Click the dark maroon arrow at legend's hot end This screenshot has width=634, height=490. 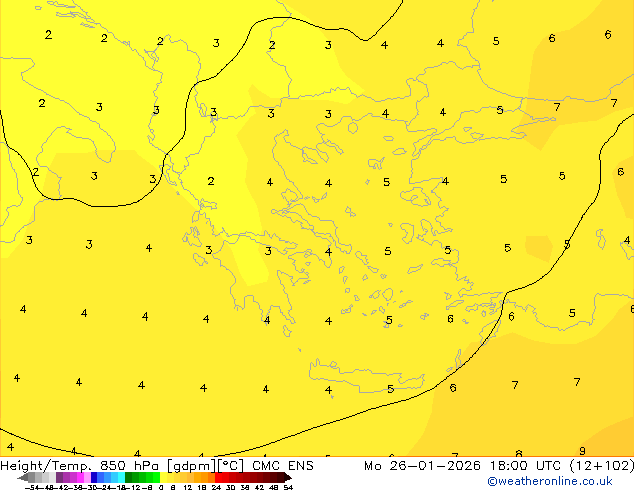coord(288,477)
